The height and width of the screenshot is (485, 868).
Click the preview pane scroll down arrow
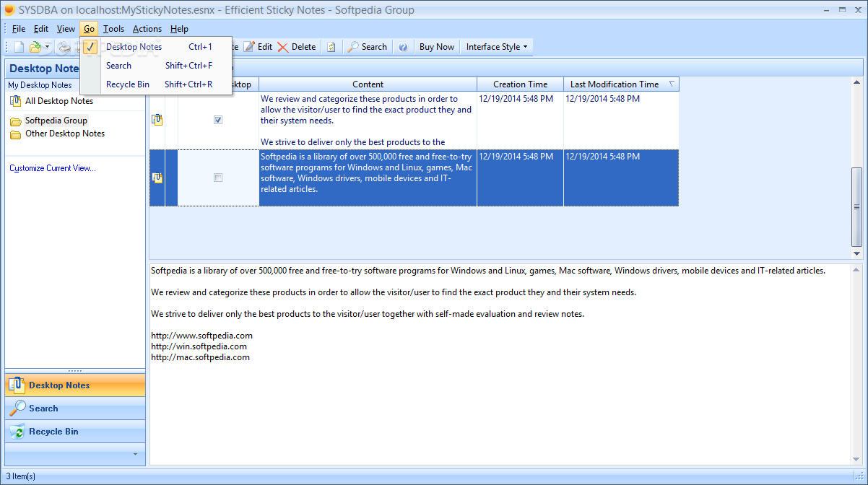857,459
